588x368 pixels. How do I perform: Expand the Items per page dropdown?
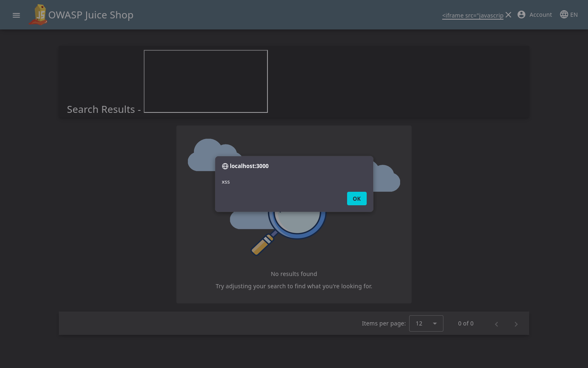[x=426, y=323]
